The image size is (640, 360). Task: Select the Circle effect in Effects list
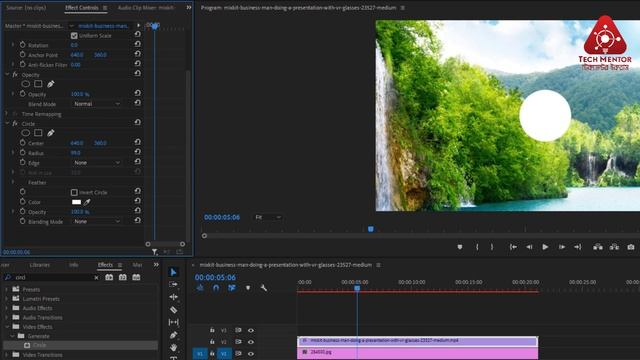39,345
